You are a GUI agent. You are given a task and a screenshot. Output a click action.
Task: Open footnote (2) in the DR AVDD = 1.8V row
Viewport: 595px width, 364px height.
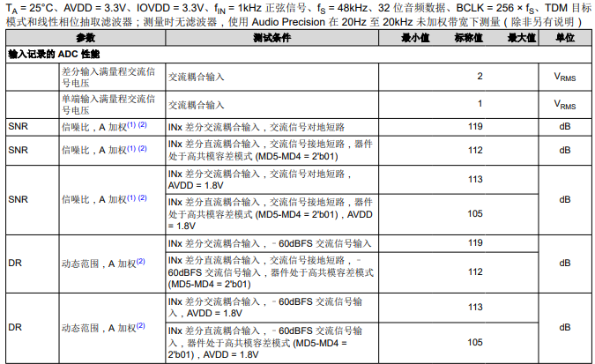(x=141, y=326)
